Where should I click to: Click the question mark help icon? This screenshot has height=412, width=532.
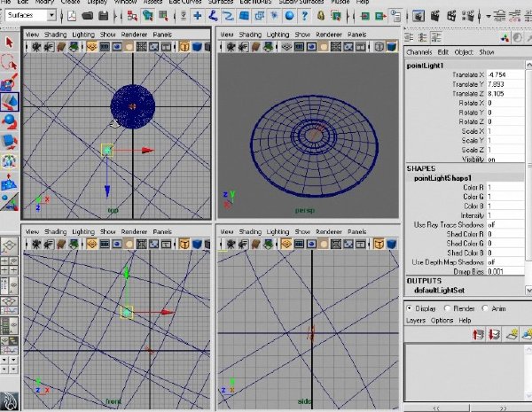pyautogui.click(x=305, y=16)
